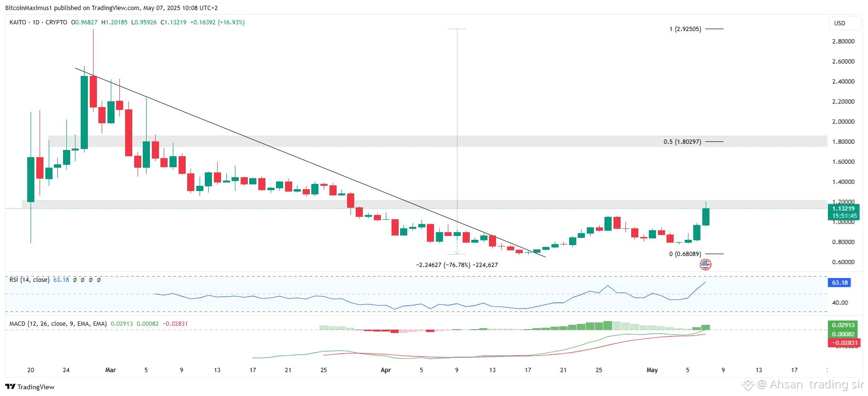The width and height of the screenshot is (868, 396).
Task: Select the price range label showing −76.78%
Action: pos(457,265)
